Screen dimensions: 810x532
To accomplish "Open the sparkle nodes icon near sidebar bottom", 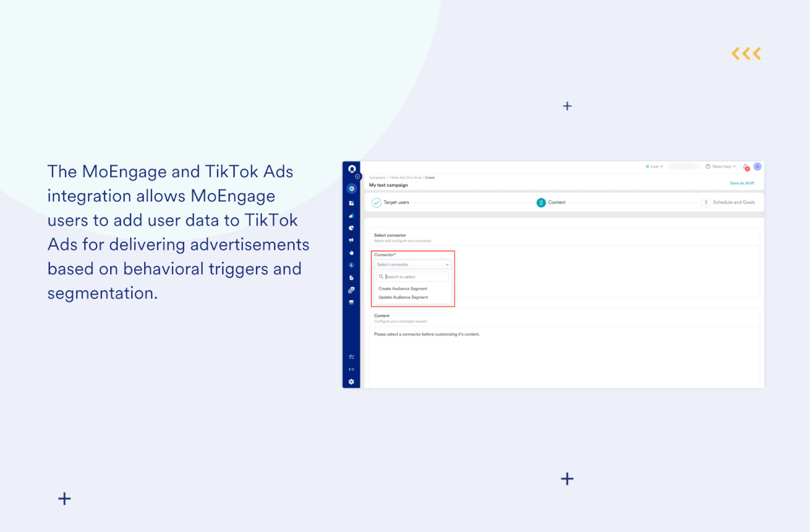I will tap(352, 357).
